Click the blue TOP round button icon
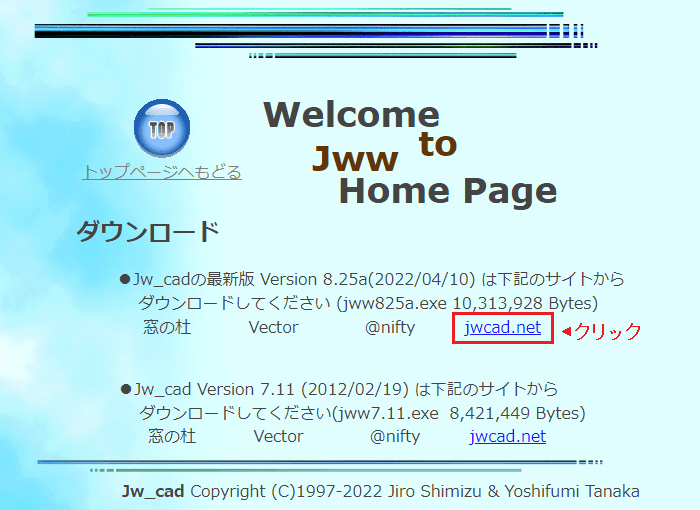This screenshot has width=700, height=510. coord(162,128)
